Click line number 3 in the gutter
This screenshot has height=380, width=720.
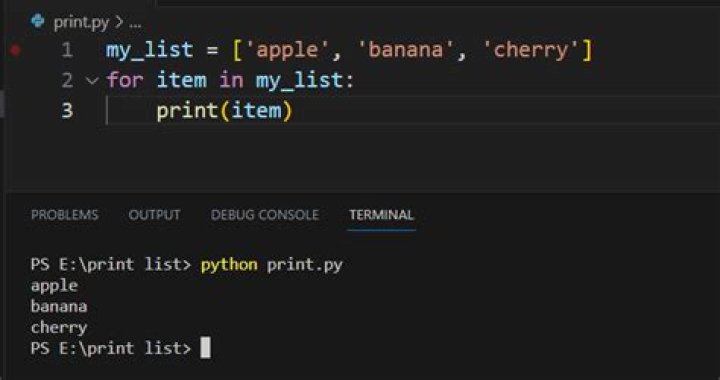click(x=67, y=111)
